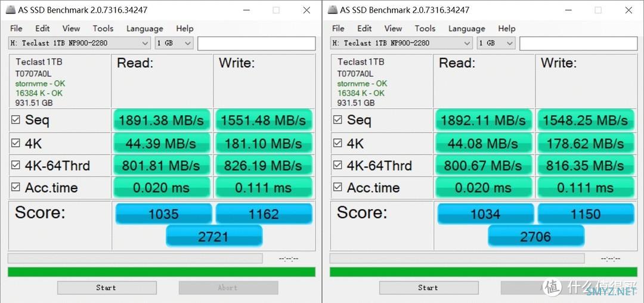Close the left AS SSD Benchmark window

[306, 10]
